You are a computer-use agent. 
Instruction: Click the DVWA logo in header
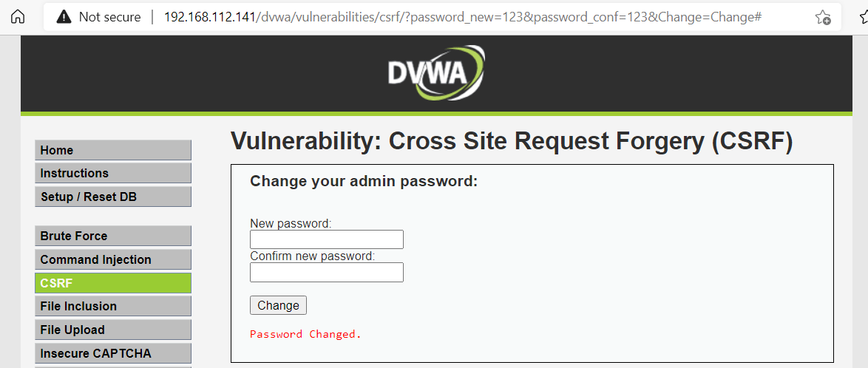point(436,72)
